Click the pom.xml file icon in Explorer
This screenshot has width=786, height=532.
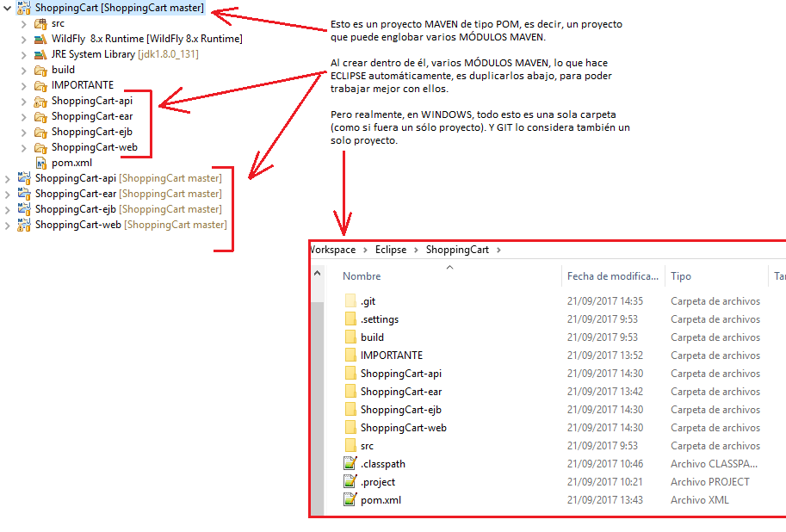click(350, 499)
